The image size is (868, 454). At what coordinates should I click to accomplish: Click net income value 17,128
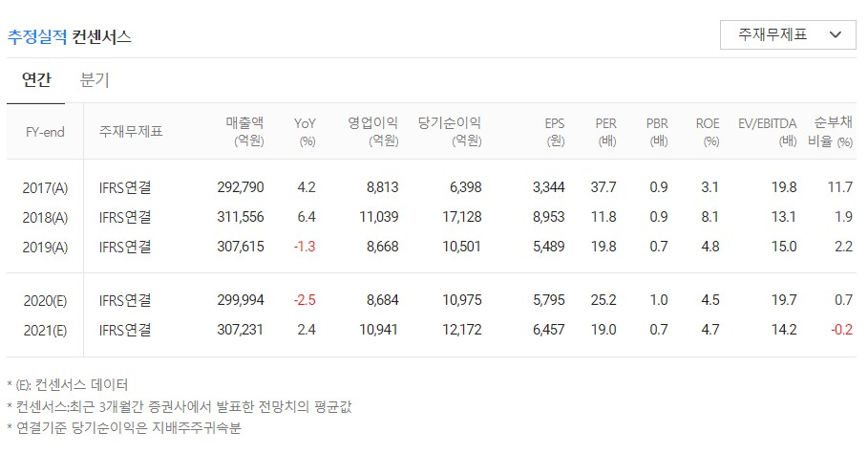click(461, 217)
